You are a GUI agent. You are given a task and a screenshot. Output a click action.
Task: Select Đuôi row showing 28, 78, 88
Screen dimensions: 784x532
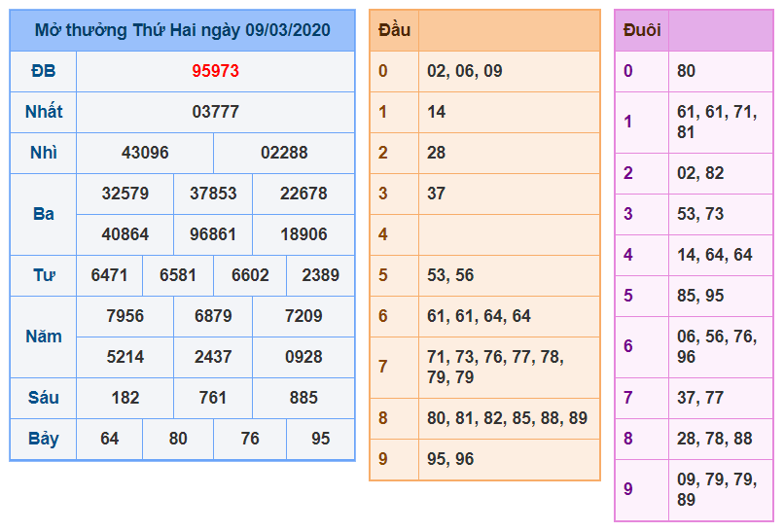[720, 439]
